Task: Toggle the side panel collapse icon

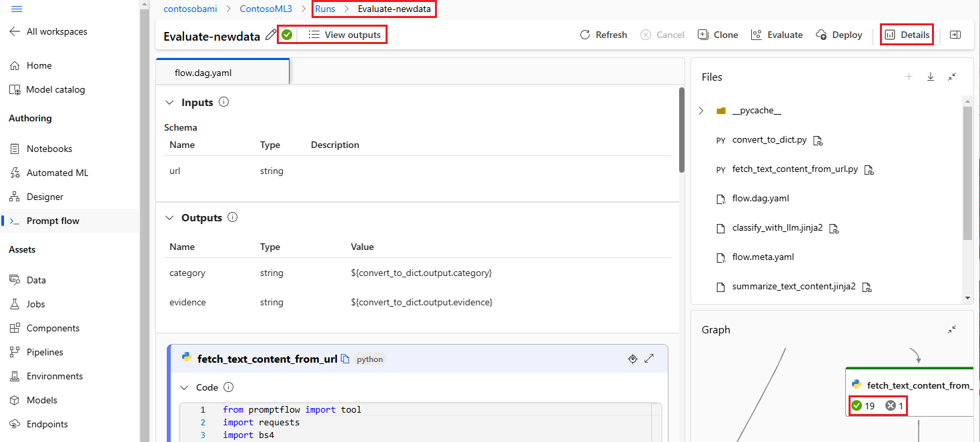Action: tap(955, 35)
